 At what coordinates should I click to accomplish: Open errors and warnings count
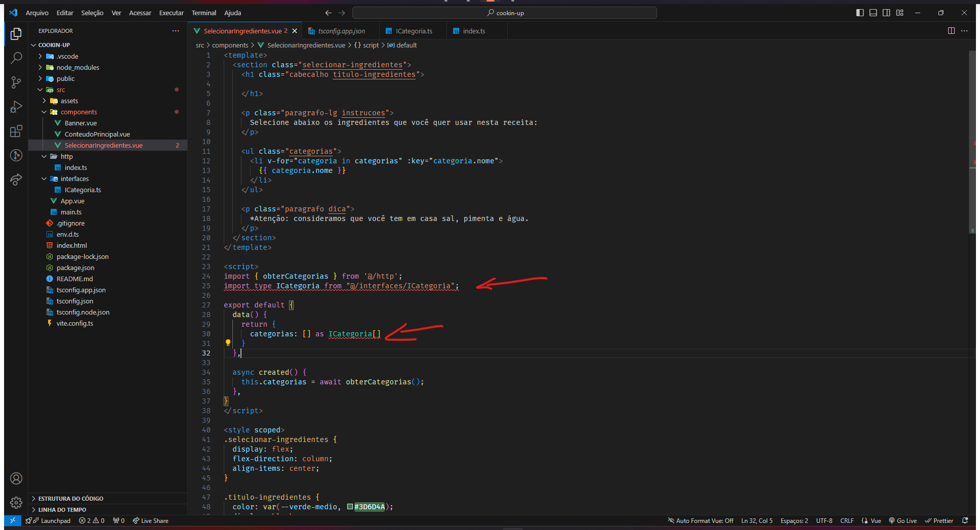pos(92,520)
